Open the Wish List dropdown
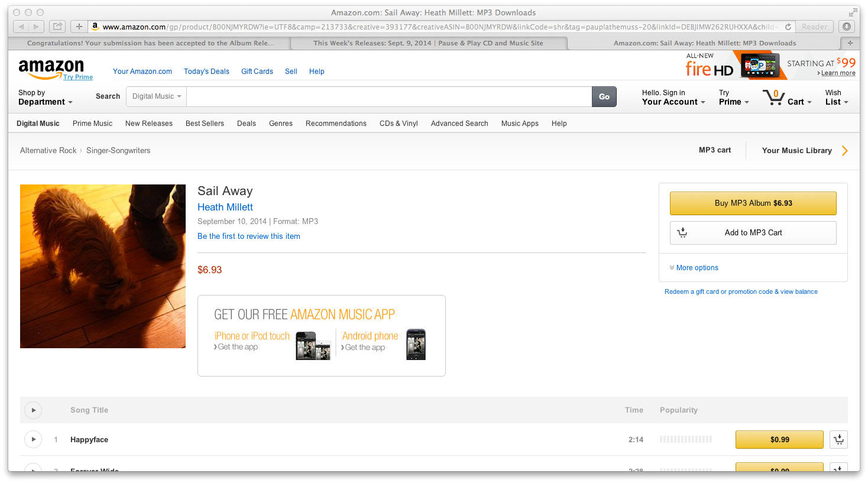Screen dimensions: 868x483 click(x=837, y=98)
